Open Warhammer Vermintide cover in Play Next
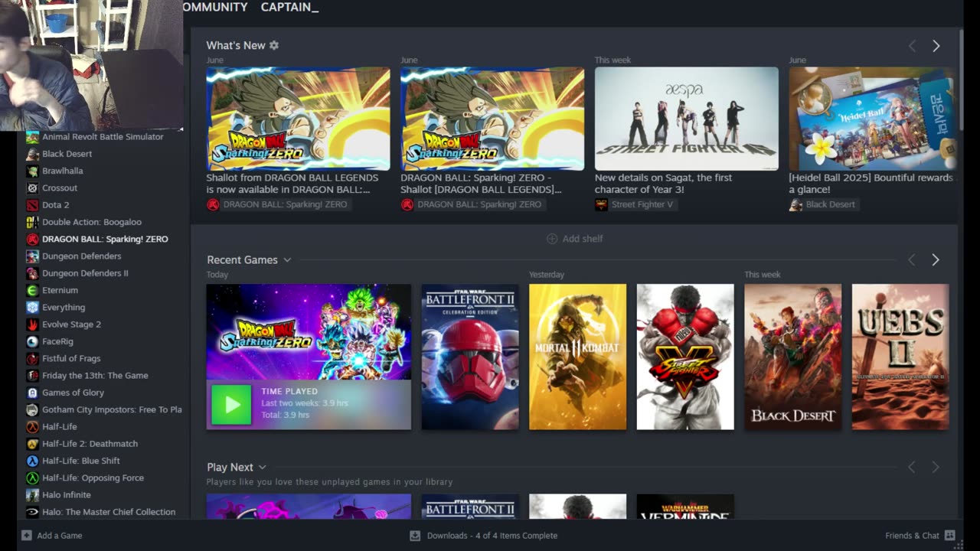 coord(685,507)
